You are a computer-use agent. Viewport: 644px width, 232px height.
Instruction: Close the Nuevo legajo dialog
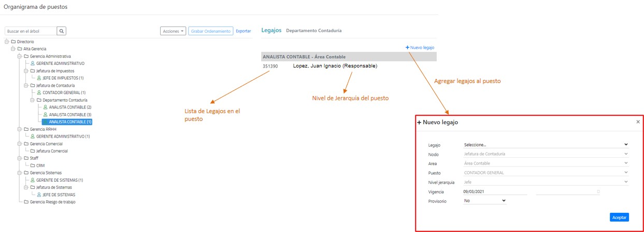point(638,122)
